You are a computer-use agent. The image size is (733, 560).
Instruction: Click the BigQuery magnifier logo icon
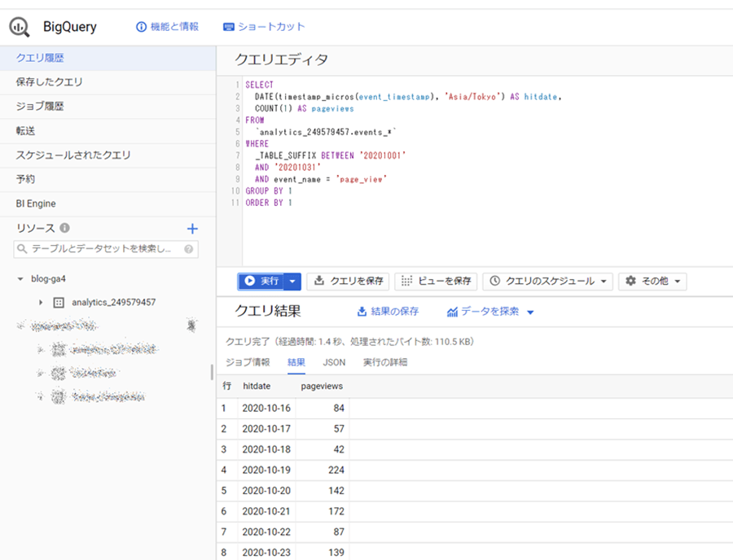coord(20,27)
